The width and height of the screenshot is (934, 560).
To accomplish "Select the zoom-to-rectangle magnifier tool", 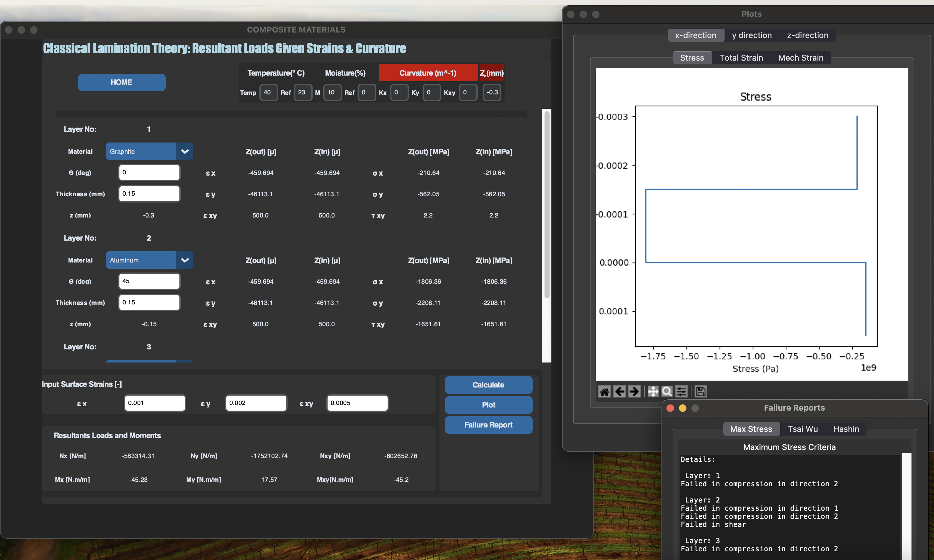I will [x=667, y=391].
